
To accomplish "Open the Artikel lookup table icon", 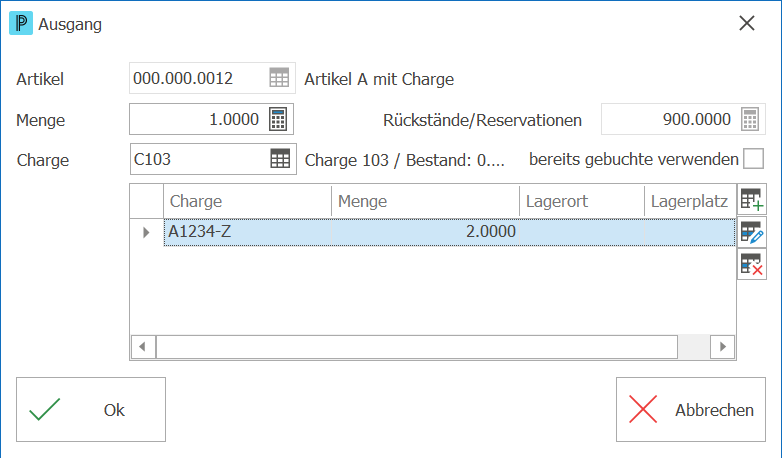I will point(279,78).
